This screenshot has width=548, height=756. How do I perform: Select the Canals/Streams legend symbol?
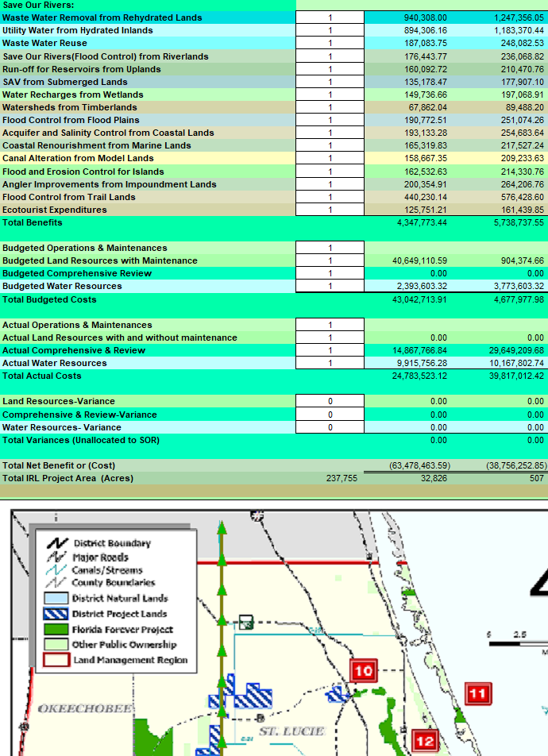(x=56, y=569)
